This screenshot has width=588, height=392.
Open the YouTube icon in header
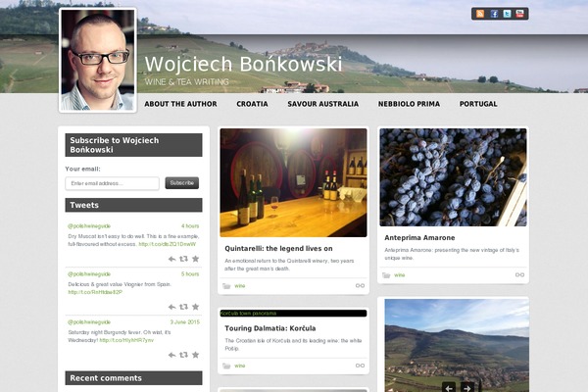tap(519, 14)
